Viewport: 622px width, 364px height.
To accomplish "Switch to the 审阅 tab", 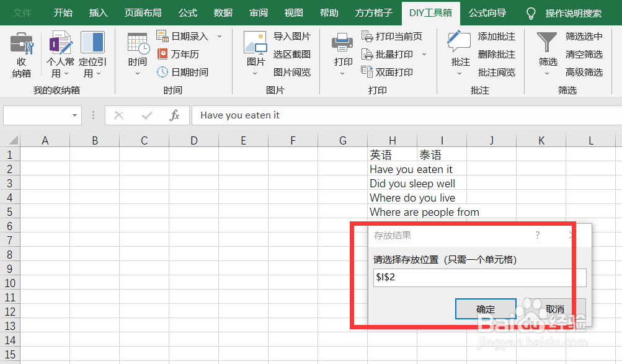I will pos(259,13).
